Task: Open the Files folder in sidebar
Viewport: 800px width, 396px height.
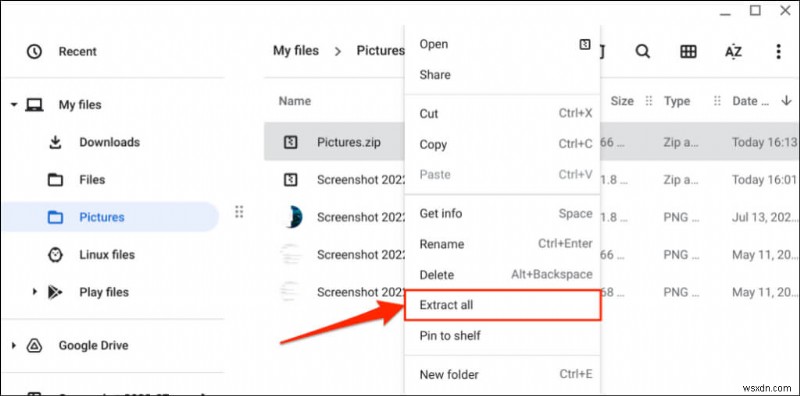Action: (x=92, y=180)
